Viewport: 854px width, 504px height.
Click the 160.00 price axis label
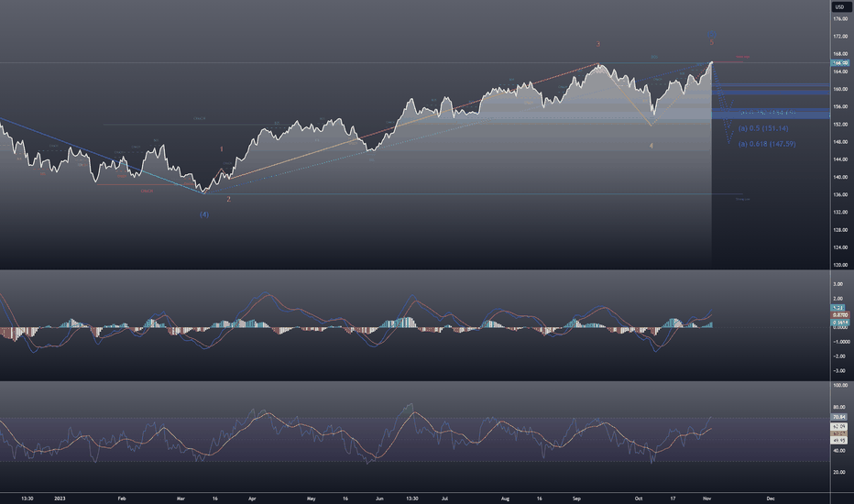840,90
